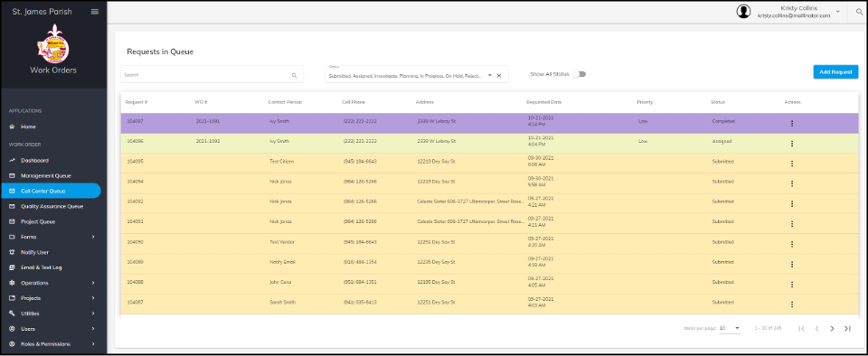The image size is (868, 356).
Task: Click contact name John Cena
Action: pos(280,282)
